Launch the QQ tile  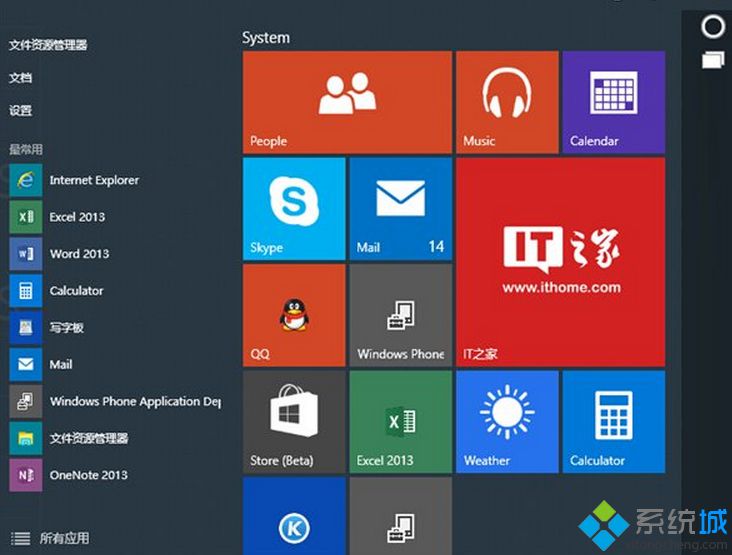294,315
